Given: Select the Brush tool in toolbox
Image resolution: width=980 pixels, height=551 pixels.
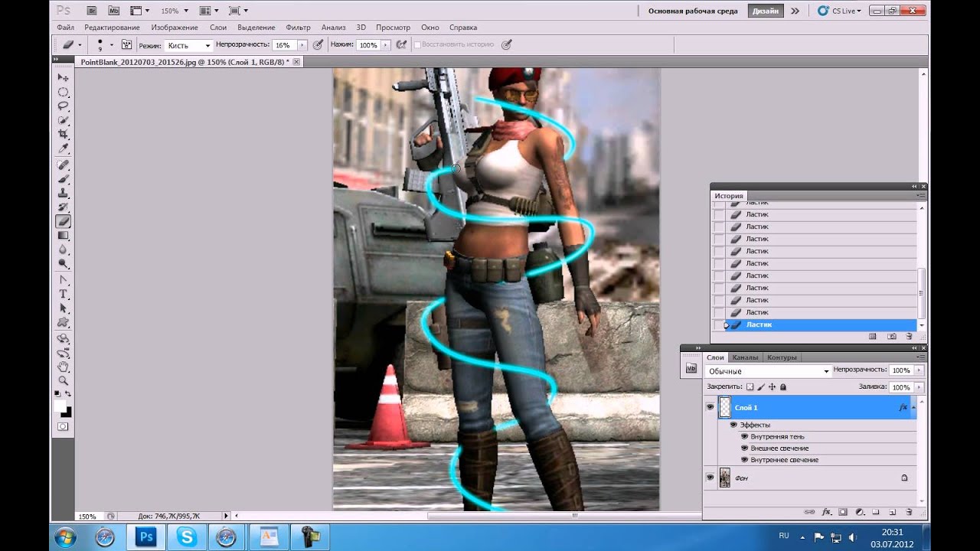Looking at the screenshot, I should coord(64,179).
